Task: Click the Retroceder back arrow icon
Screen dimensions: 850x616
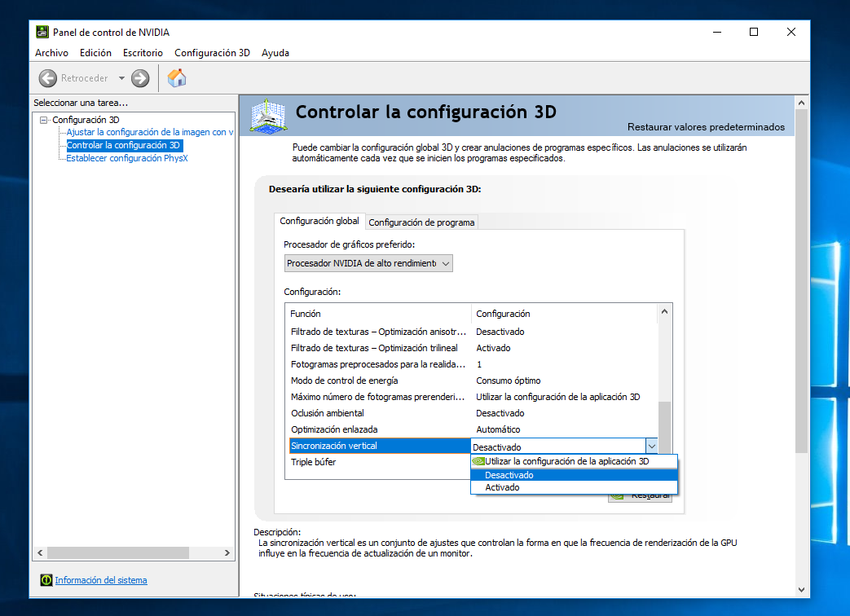Action: tap(47, 78)
